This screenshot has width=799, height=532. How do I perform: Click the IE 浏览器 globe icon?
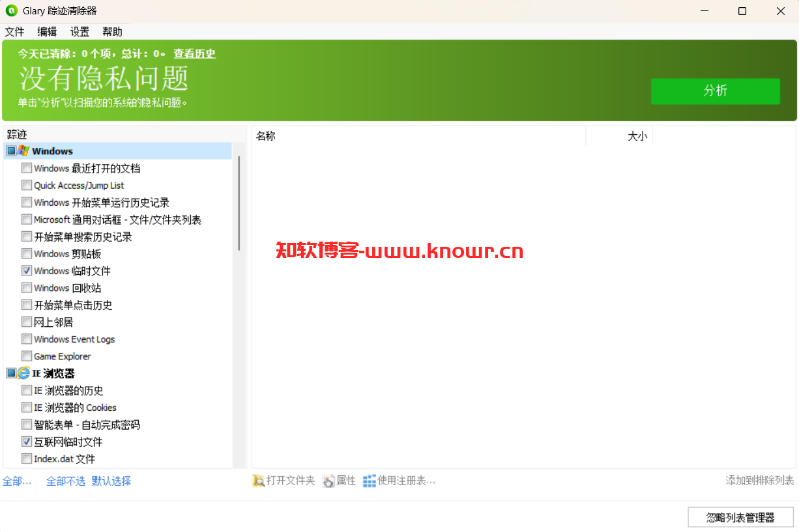pyautogui.click(x=23, y=373)
